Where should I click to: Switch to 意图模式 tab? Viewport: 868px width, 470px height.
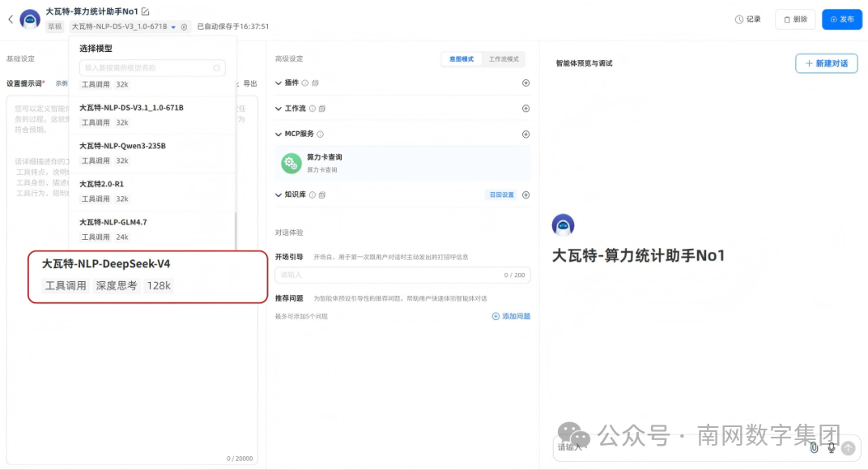pyautogui.click(x=462, y=59)
